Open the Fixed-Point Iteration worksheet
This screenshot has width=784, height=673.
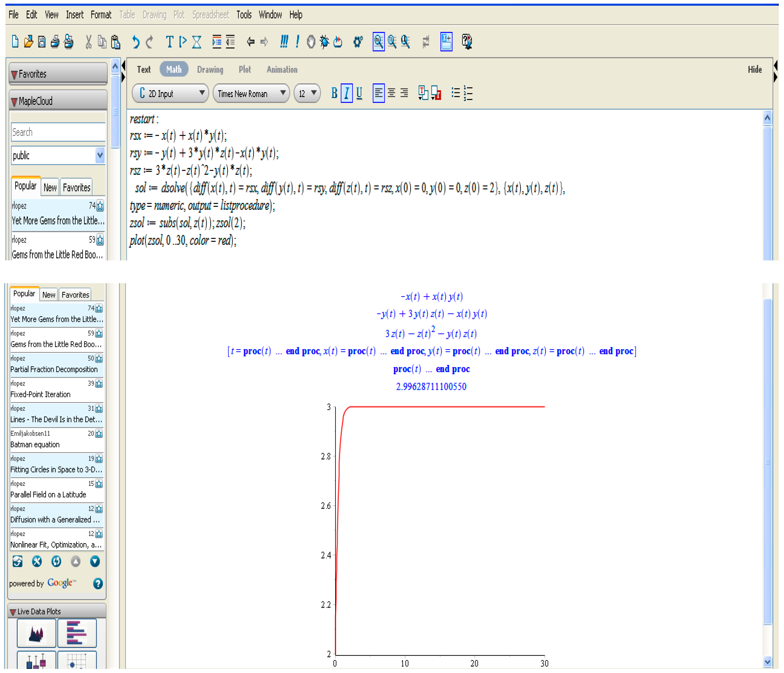pyautogui.click(x=40, y=394)
